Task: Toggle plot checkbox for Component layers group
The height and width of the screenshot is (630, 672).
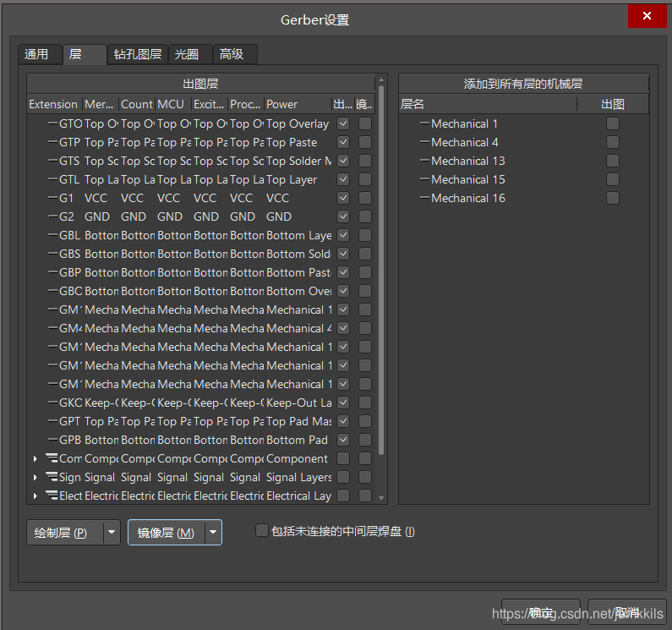Action: (x=343, y=458)
